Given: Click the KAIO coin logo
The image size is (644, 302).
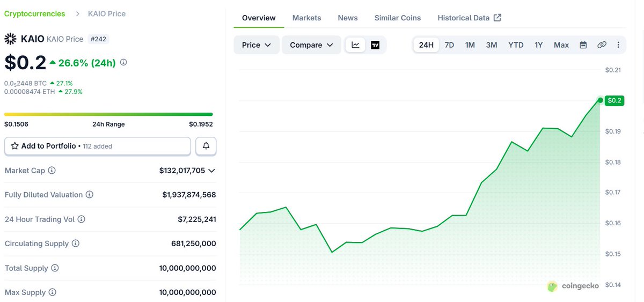Looking at the screenshot, I should 10,39.
